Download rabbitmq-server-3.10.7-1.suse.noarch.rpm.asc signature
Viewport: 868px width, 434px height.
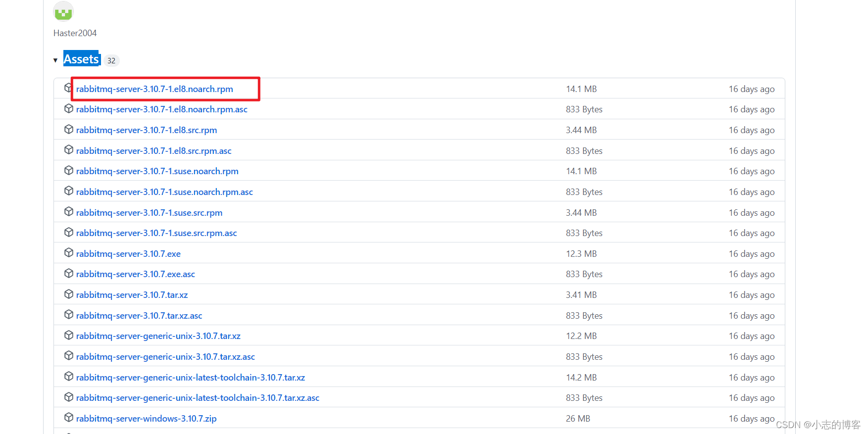(x=164, y=192)
